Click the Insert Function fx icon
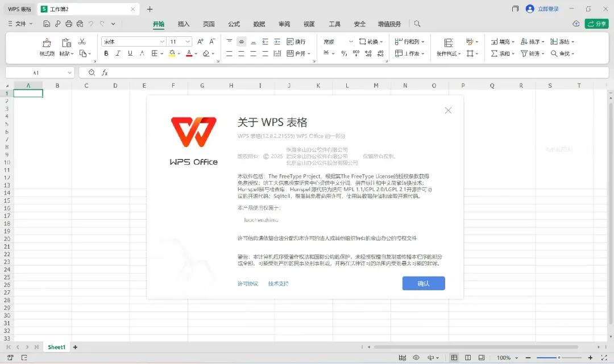 point(105,72)
